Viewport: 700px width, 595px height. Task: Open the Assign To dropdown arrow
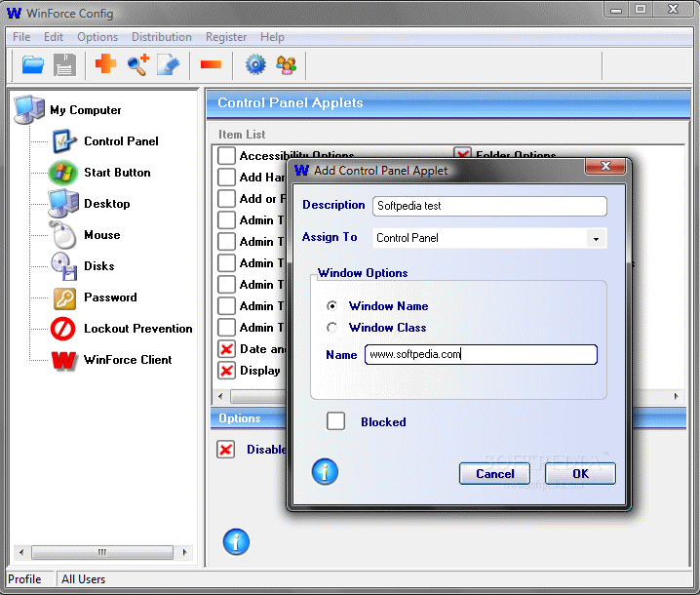pyautogui.click(x=596, y=239)
